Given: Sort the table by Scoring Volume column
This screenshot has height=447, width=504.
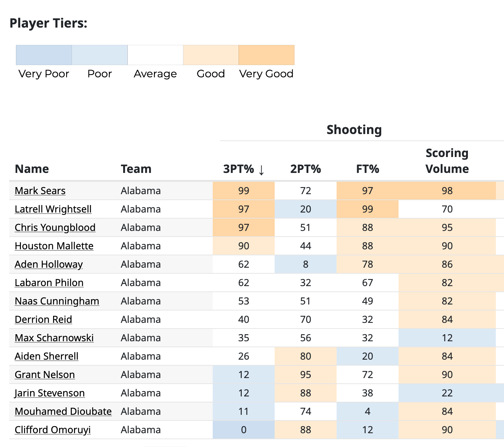Looking at the screenshot, I should click(447, 161).
